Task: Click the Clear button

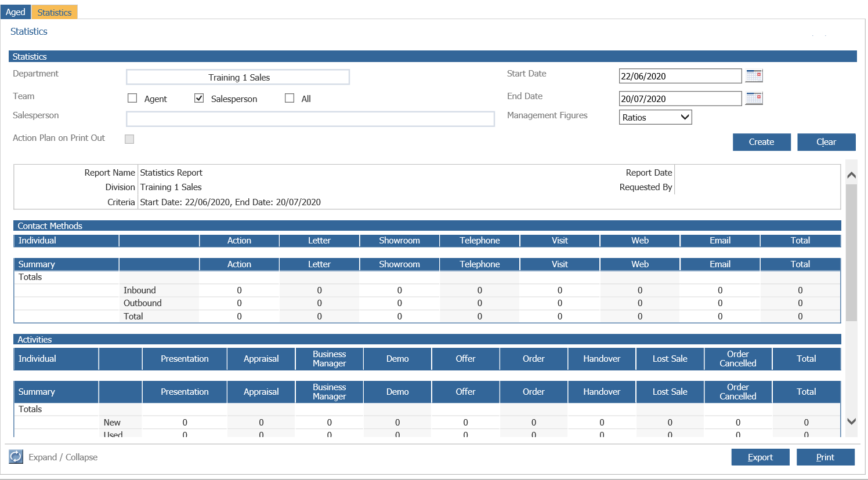Action: (826, 142)
